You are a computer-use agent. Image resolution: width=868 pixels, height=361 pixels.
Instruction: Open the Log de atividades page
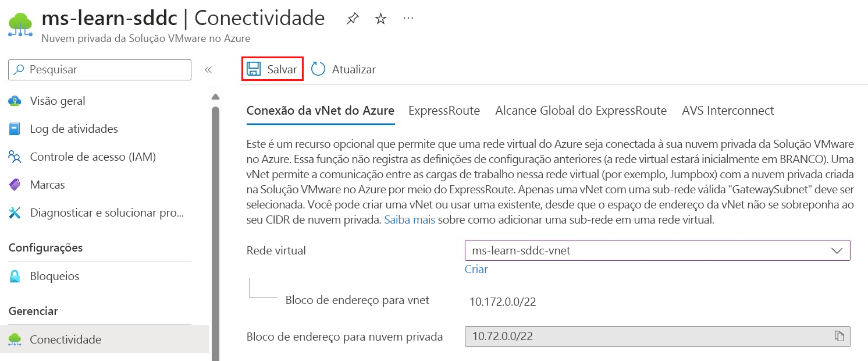point(74,128)
